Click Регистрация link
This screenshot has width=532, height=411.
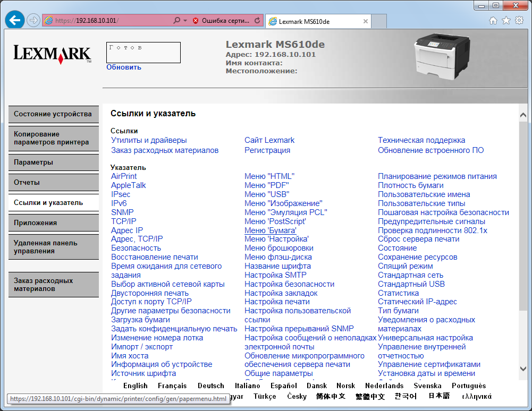click(x=267, y=150)
